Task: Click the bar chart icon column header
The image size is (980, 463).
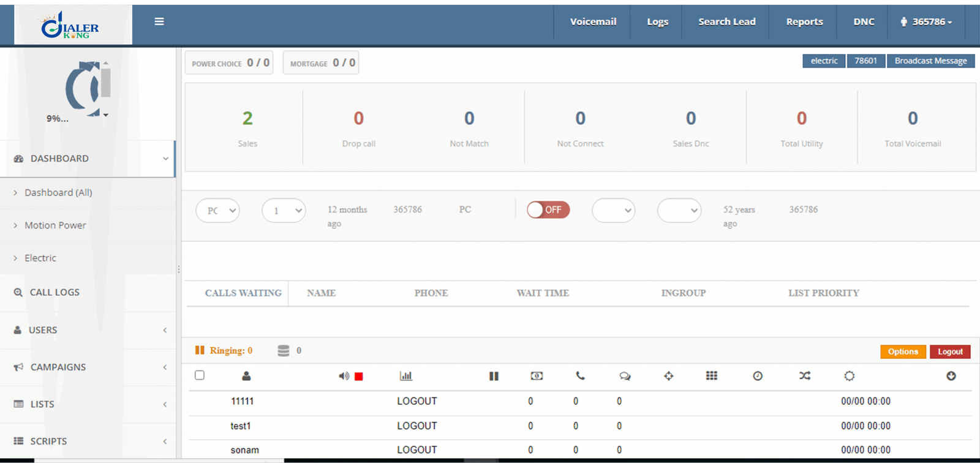Action: click(x=405, y=376)
